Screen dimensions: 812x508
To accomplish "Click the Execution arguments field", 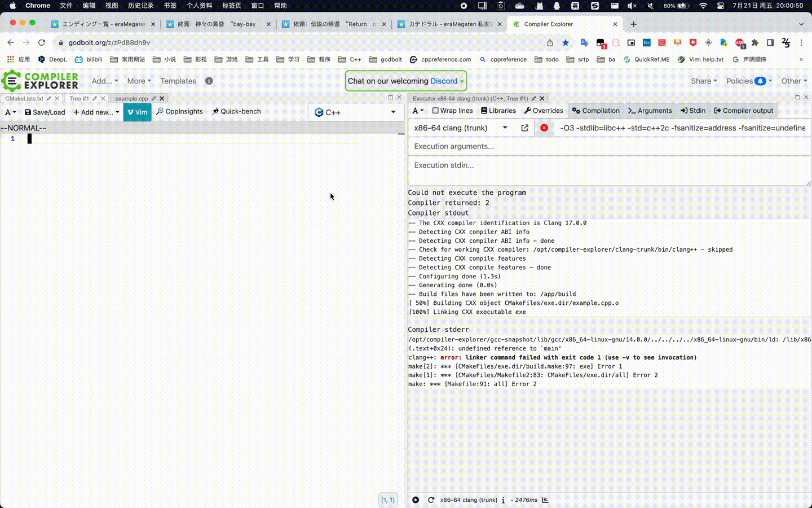I will click(610, 146).
